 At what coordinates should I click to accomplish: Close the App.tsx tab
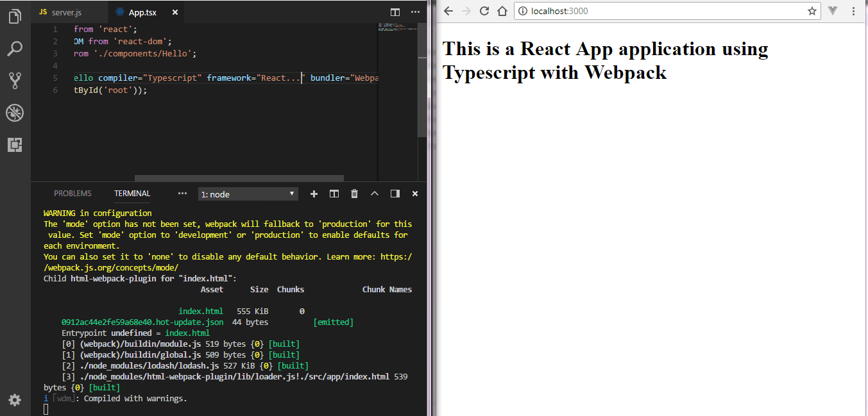(175, 12)
